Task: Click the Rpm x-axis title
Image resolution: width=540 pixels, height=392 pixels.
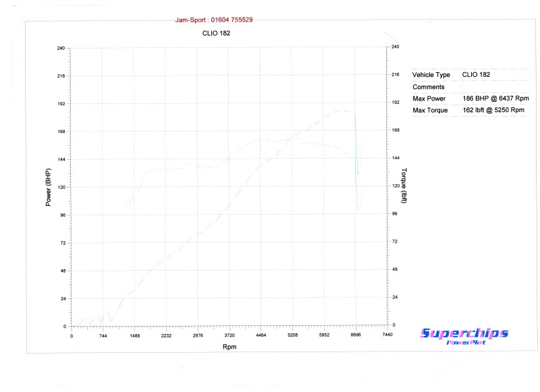Action: 230,347
